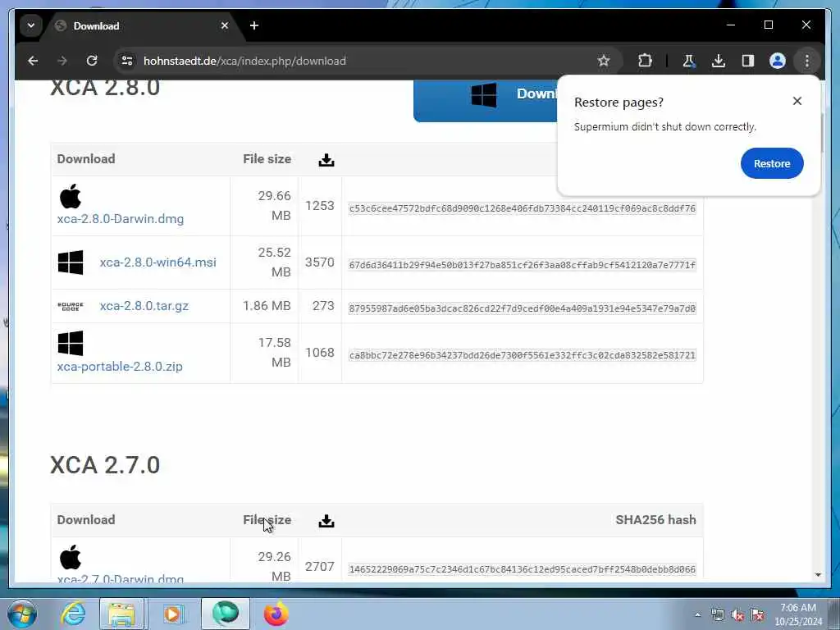
Task: Click Apple logo in XCA 2.7.0 table
Action: point(71,557)
